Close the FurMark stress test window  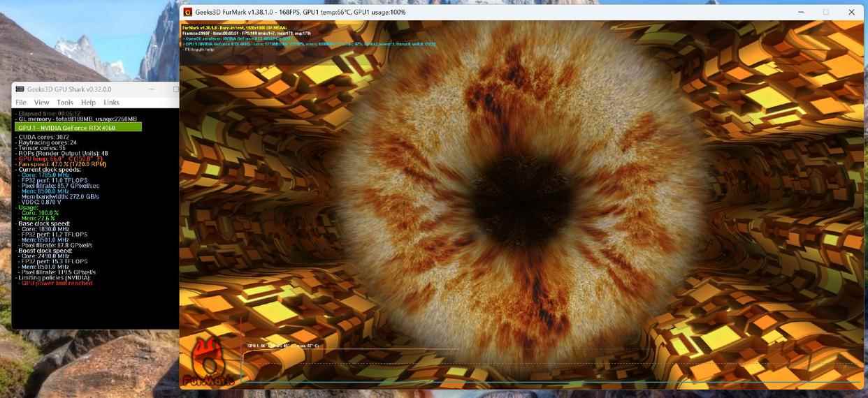851,12
